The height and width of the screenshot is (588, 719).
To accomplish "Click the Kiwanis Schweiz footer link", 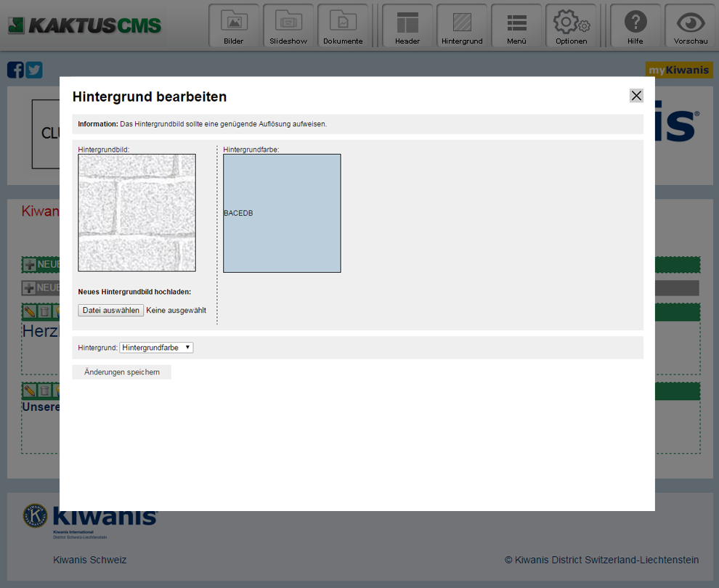I will pos(90,560).
